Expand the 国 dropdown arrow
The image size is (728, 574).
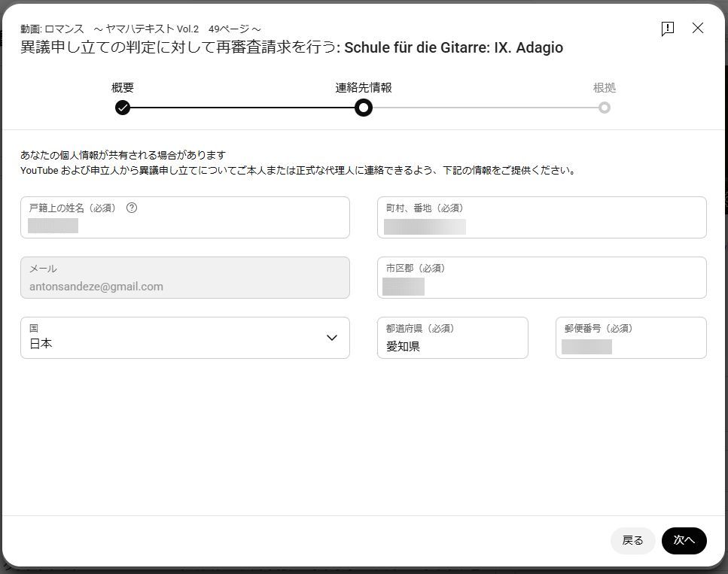coord(331,338)
